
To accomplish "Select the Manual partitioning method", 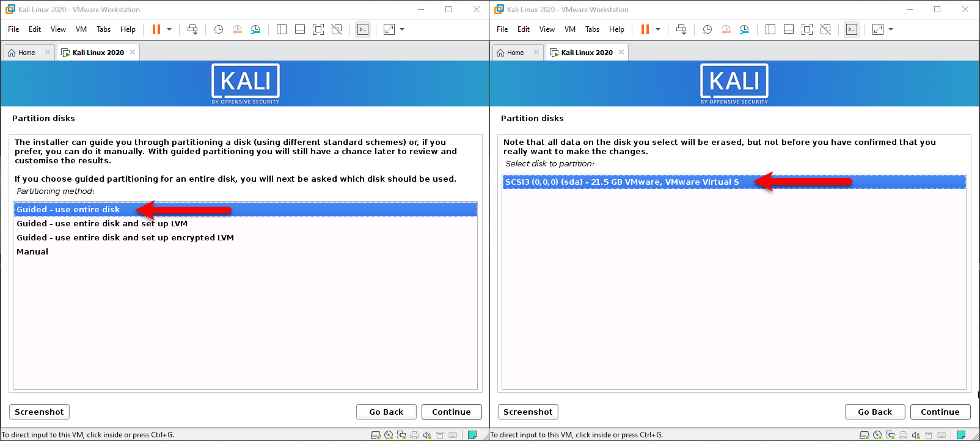I will (245, 251).
